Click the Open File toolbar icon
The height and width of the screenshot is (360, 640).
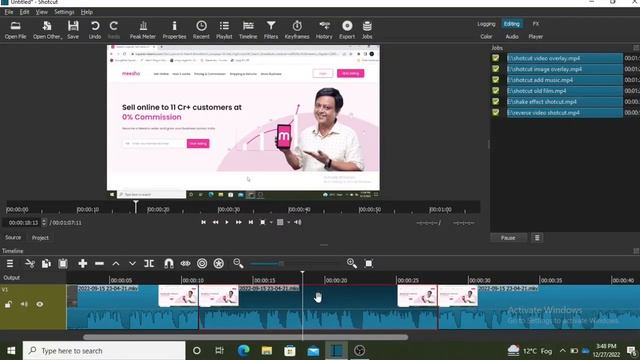[x=16, y=30]
